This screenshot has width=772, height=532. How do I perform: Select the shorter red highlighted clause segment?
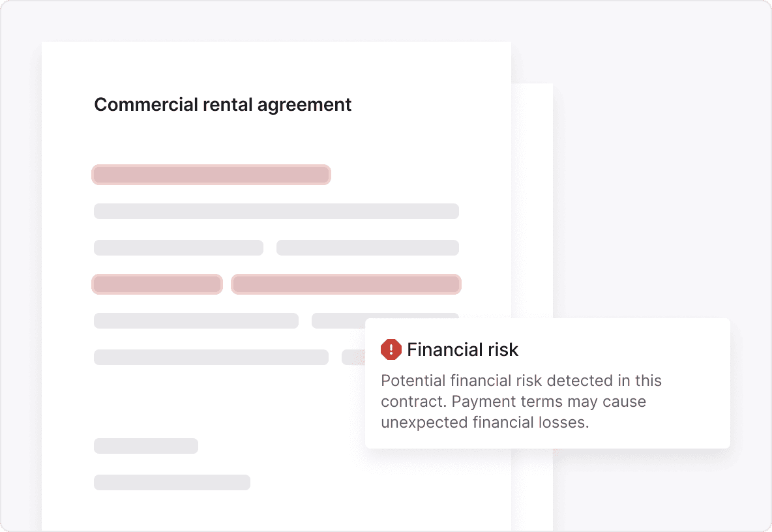[156, 284]
